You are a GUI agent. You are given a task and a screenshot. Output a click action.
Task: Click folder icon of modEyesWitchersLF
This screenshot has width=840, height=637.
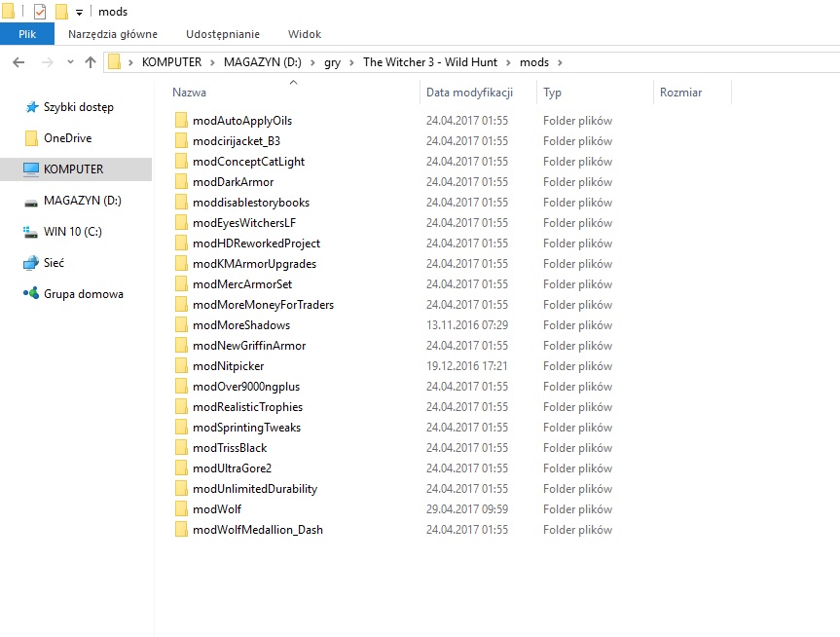coord(181,222)
